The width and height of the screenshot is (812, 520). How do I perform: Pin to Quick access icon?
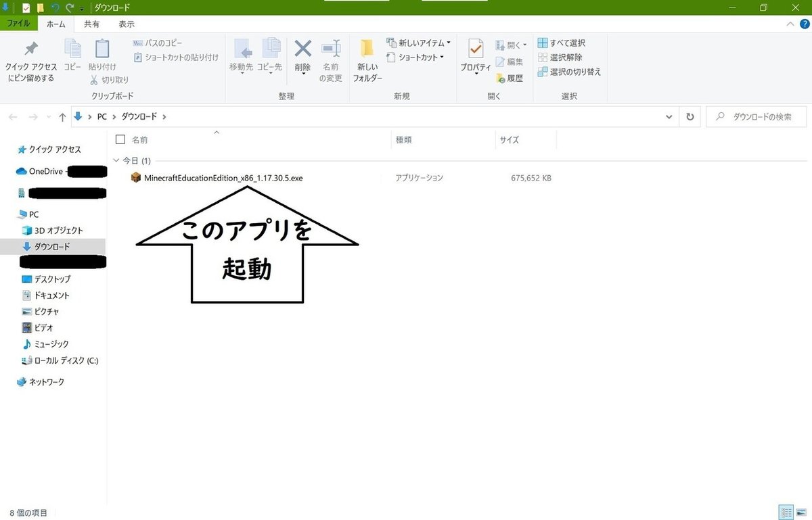pos(31,49)
